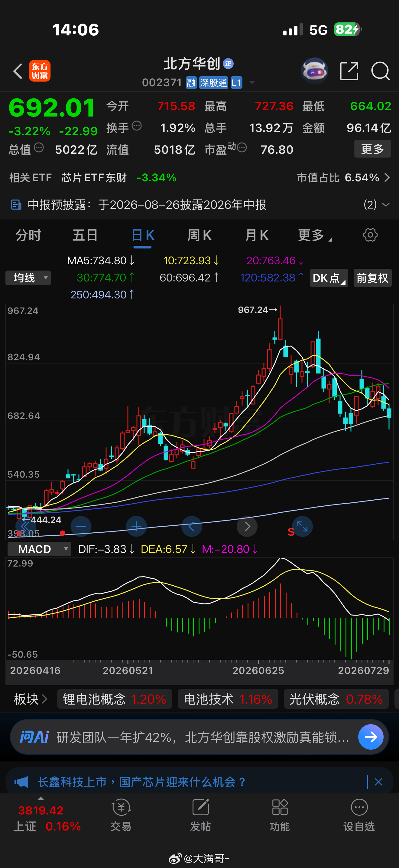Move chart left with arrow button

point(192,526)
